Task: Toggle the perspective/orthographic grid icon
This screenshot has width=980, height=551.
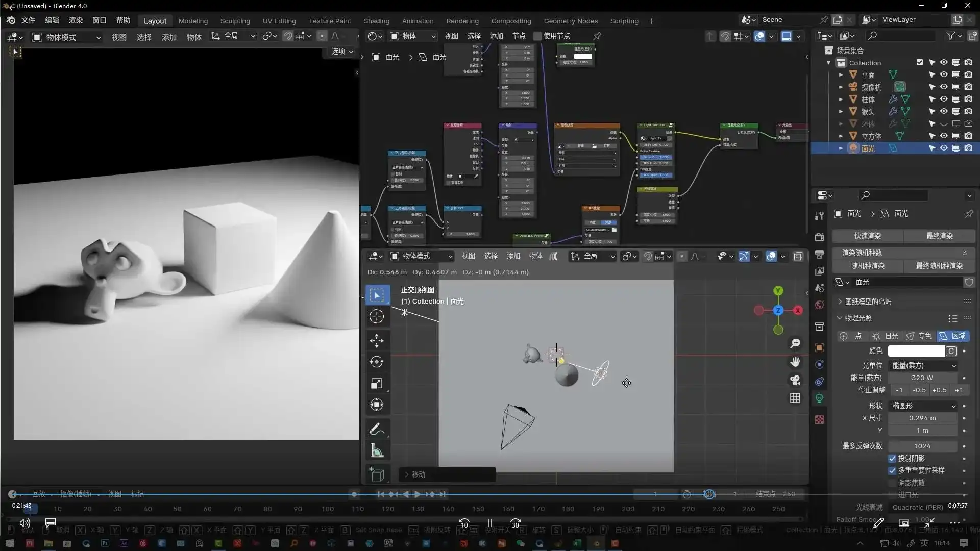Action: click(x=795, y=398)
